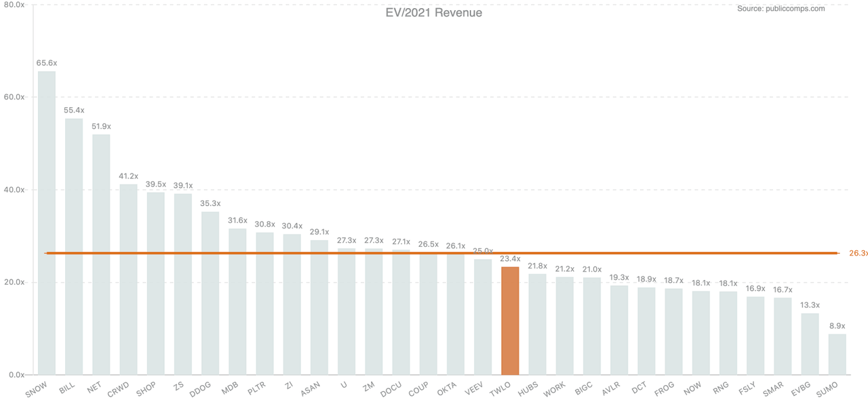The image size is (868, 400).
Task: Click the U ticker label
Action: tap(344, 385)
